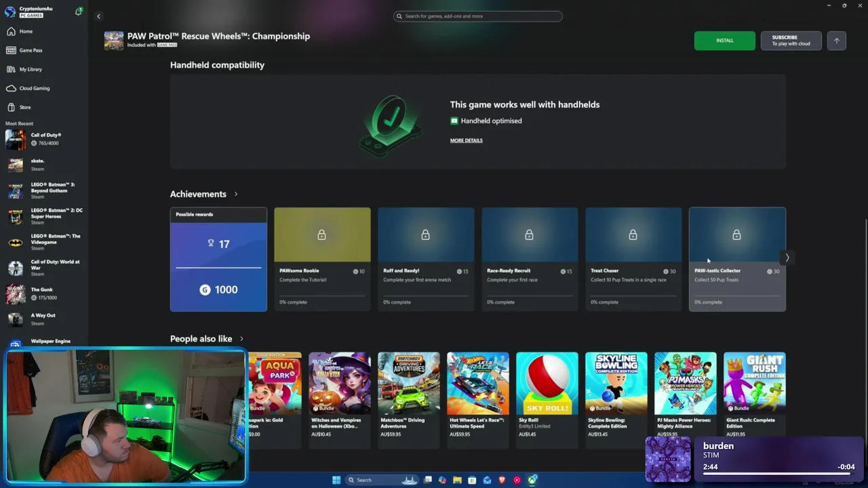Screen dimensions: 868x488
Task: Open Microsoft Store on the taskbar
Action: (x=472, y=480)
